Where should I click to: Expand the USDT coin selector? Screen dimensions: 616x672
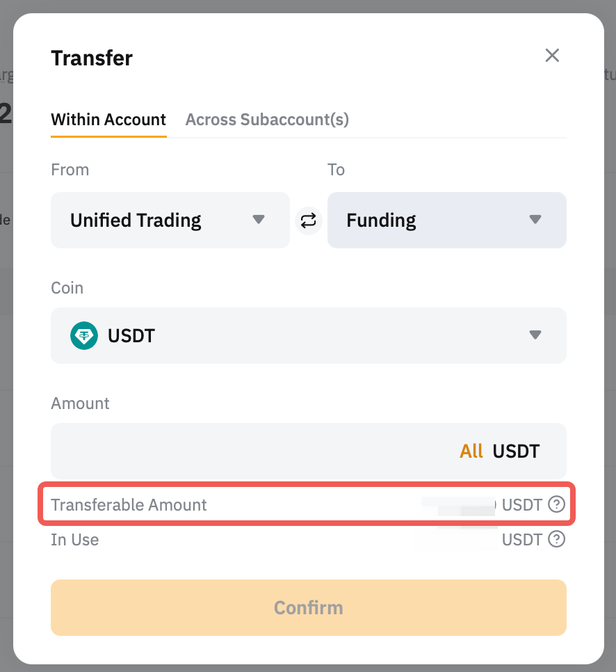click(x=308, y=336)
